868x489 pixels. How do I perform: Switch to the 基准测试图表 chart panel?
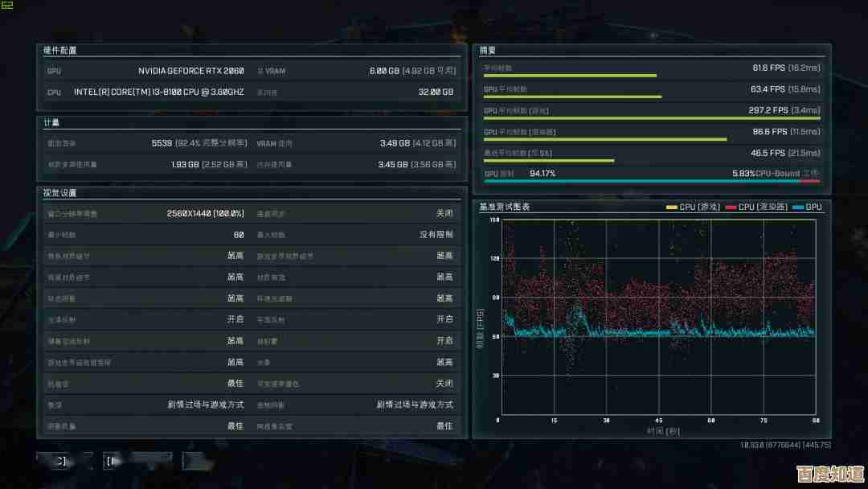click(x=502, y=207)
